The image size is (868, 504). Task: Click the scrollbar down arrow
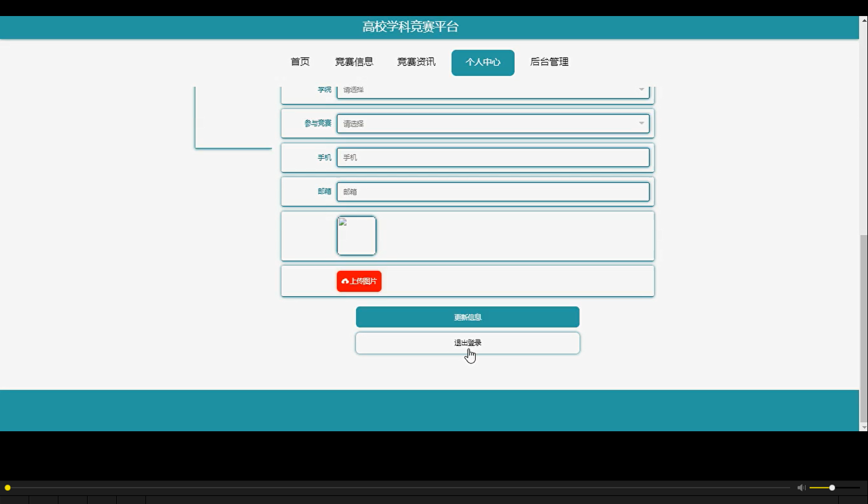(863, 427)
